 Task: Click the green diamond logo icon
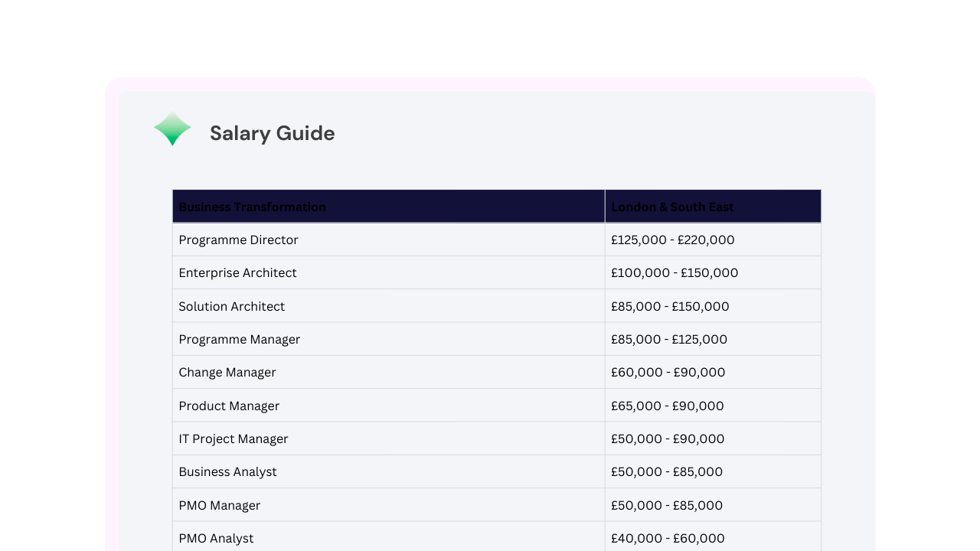[x=172, y=129]
